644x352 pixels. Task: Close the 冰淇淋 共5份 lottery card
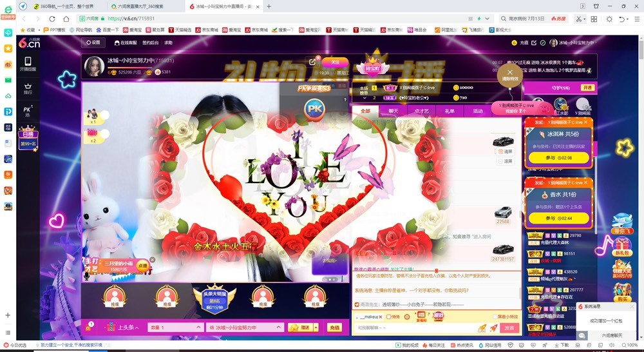tap(585, 122)
